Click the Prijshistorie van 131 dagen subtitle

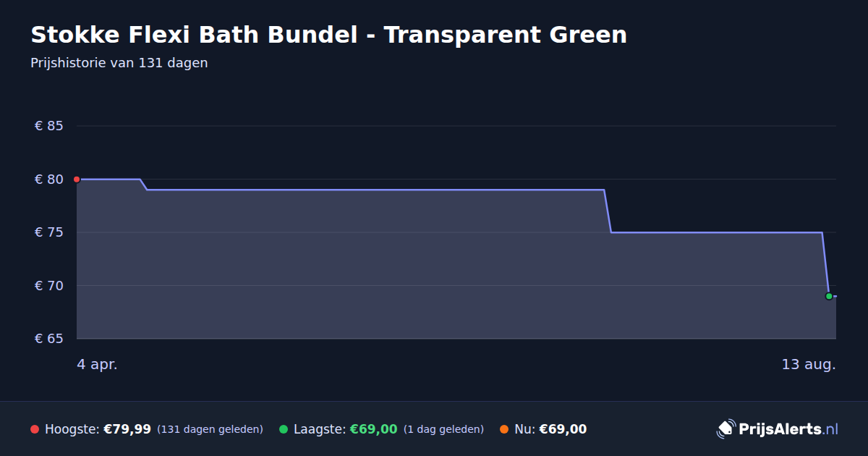click(x=119, y=63)
